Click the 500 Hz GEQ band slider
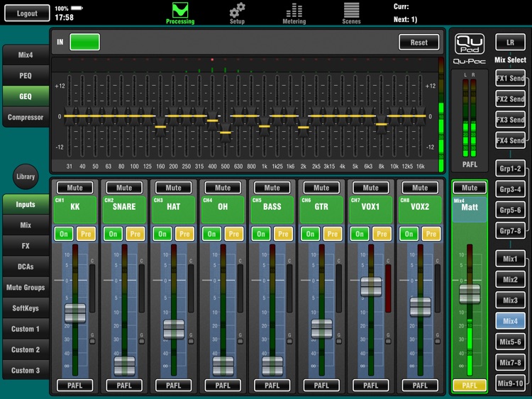 tap(226, 132)
